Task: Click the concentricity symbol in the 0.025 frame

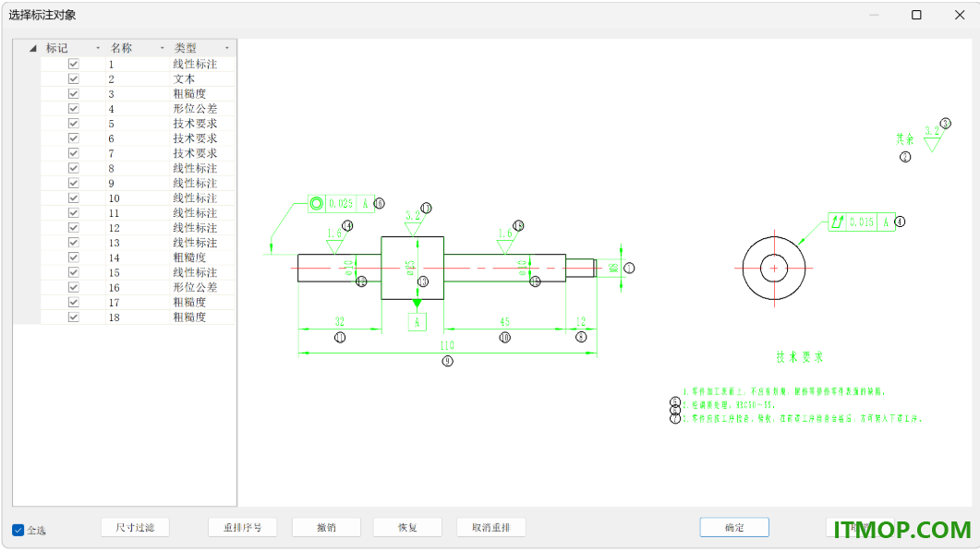Action: [x=316, y=204]
